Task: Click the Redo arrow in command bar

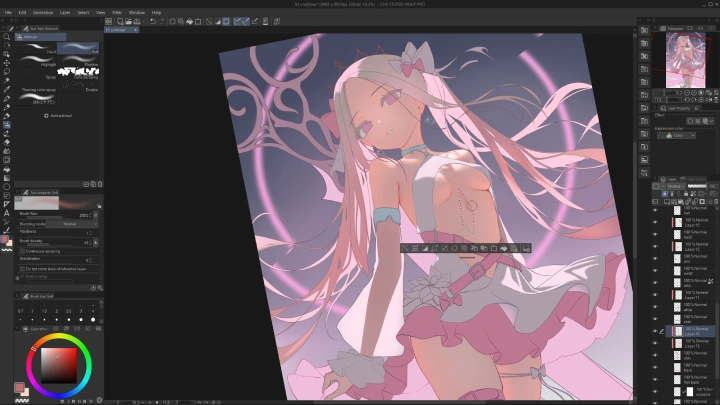Action: (162, 22)
